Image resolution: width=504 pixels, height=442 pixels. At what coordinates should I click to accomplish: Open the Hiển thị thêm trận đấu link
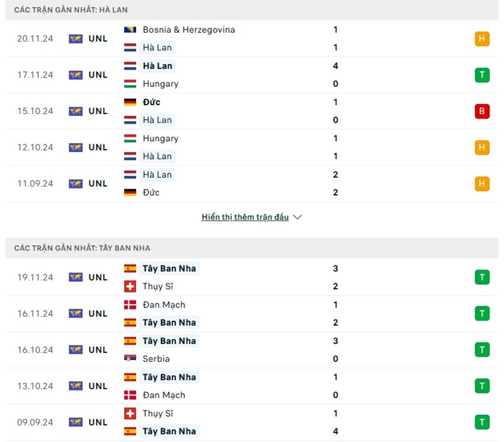click(x=245, y=217)
